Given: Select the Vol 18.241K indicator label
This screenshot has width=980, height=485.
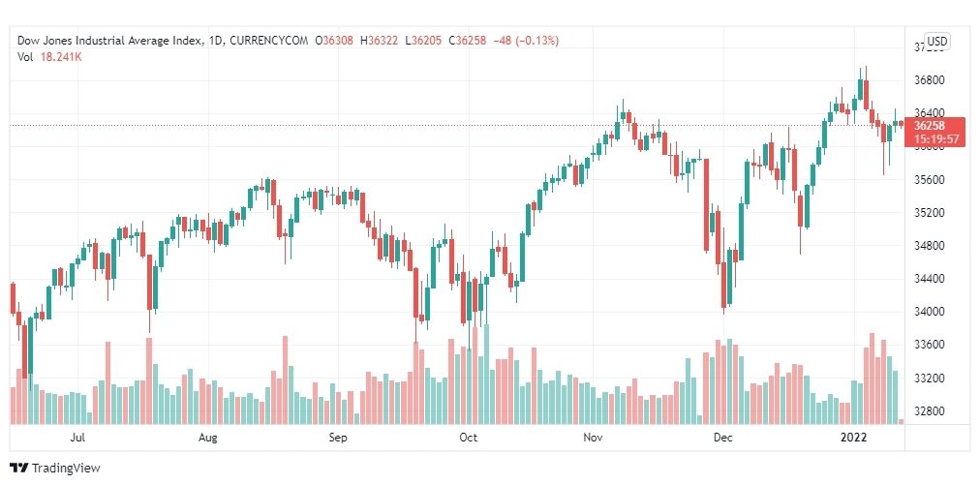Looking at the screenshot, I should coord(50,56).
